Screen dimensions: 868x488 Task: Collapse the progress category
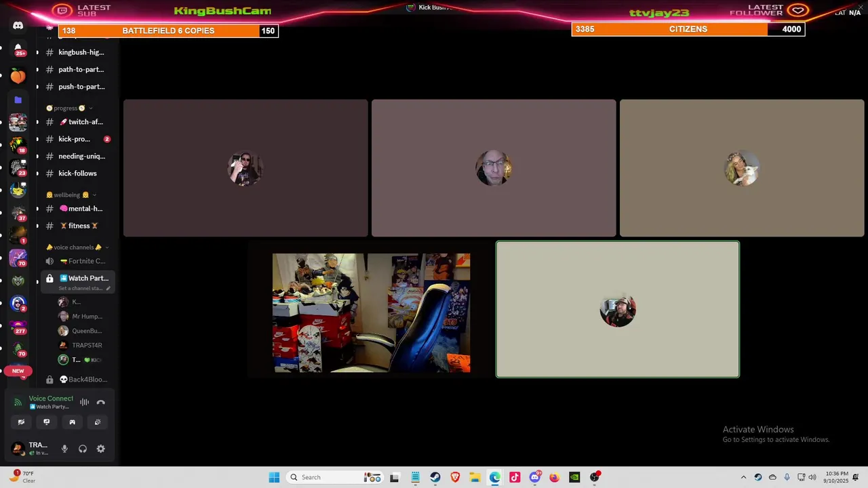(68, 108)
